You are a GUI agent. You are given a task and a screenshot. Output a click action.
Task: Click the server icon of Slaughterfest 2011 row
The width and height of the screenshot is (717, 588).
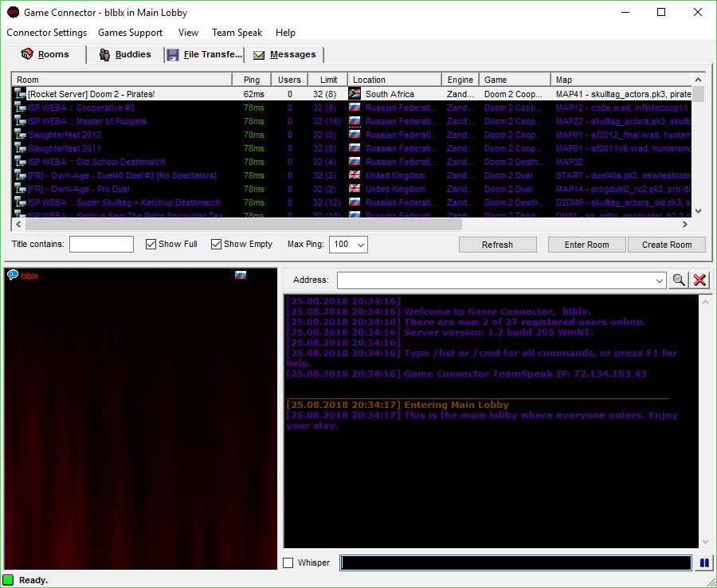click(x=20, y=148)
